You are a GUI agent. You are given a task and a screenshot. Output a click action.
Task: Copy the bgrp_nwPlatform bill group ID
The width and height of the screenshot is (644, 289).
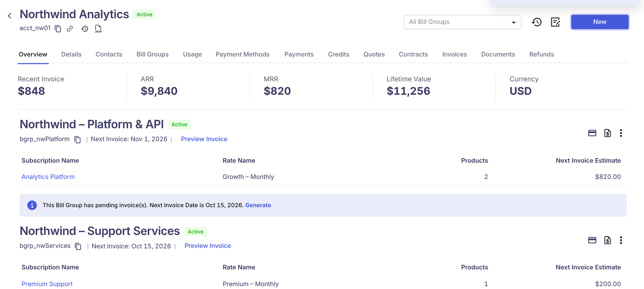78,139
